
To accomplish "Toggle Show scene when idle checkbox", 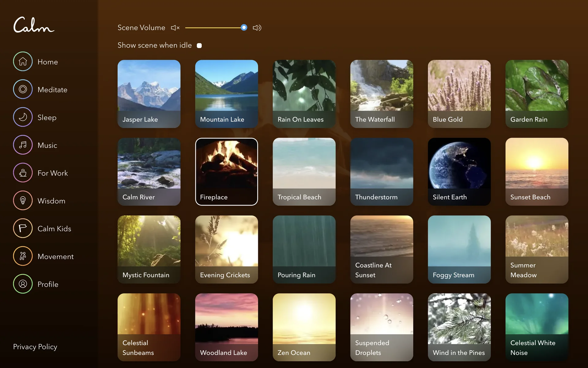I will point(199,46).
